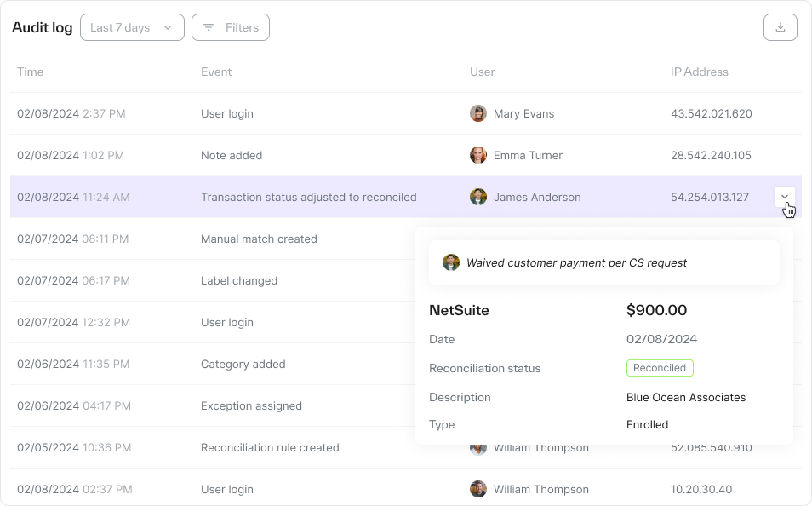Click Mary Evans' avatar icon
This screenshot has width=812, height=506.
478,113
